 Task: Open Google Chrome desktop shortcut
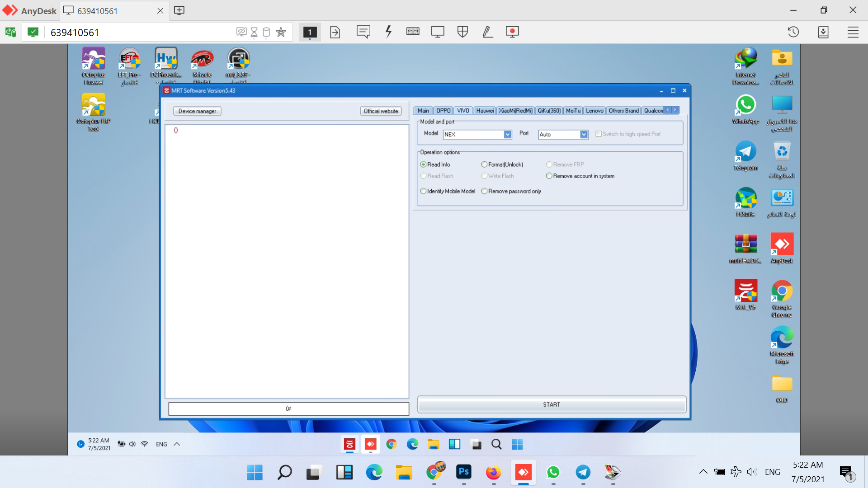pos(782,299)
